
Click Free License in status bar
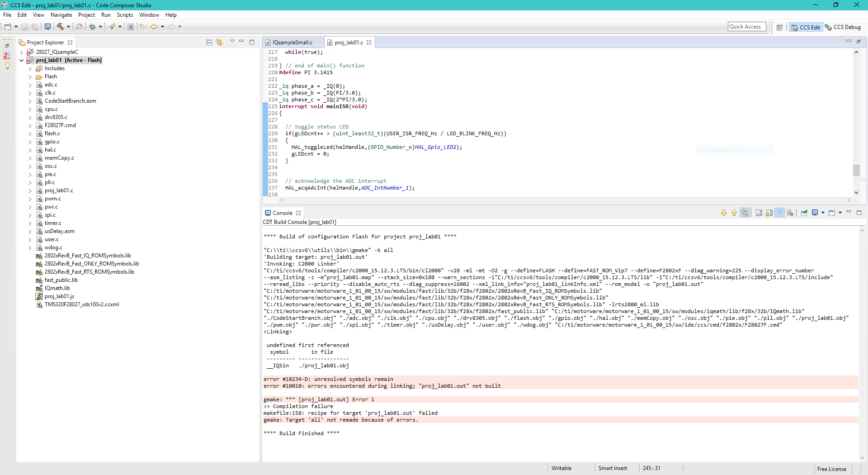(832, 469)
